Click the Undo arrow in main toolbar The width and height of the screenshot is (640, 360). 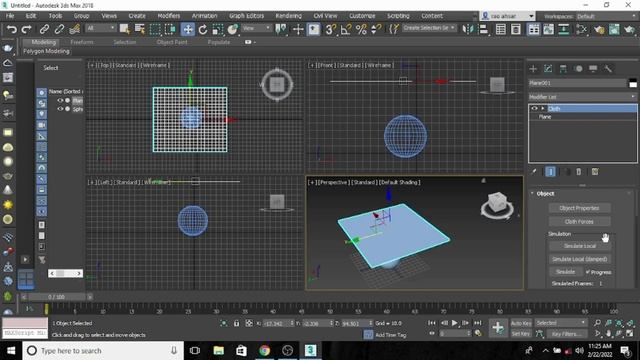pos(12,29)
